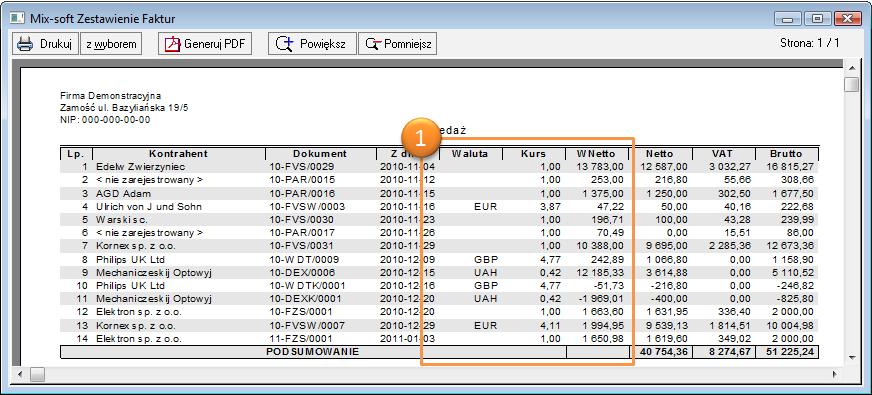Click brutto value '16 815,27'

(791, 166)
